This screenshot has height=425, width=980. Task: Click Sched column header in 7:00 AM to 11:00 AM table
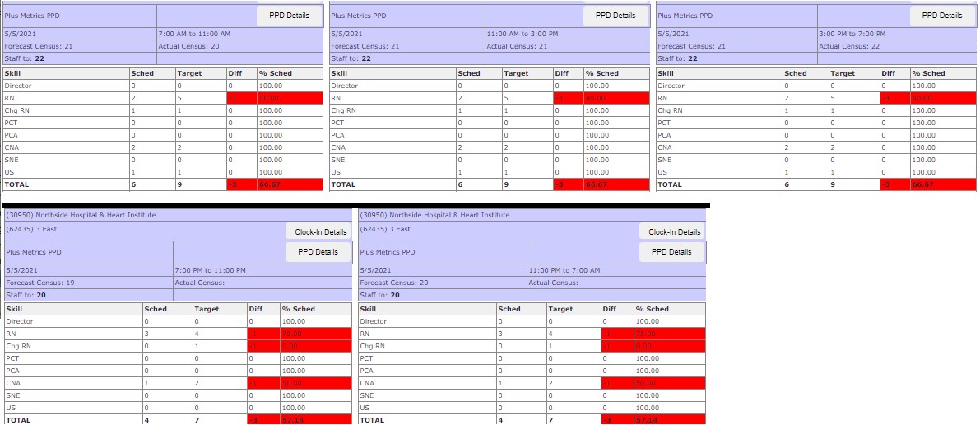(x=142, y=73)
